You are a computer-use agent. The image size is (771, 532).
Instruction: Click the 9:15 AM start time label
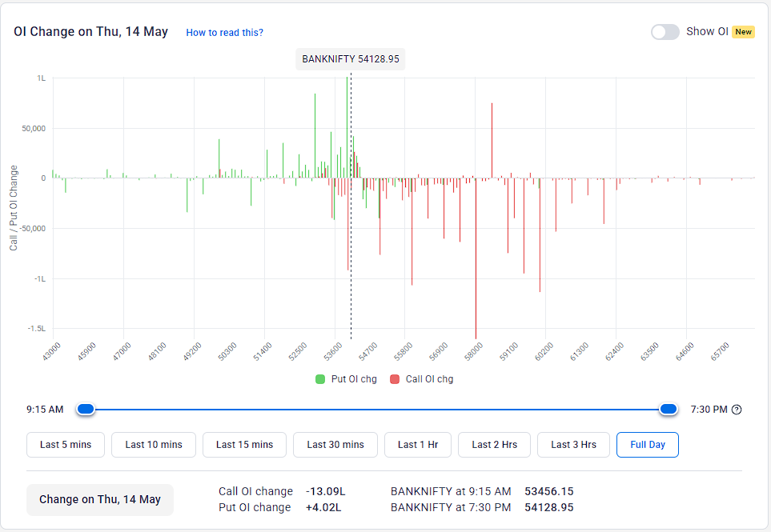pyautogui.click(x=45, y=409)
